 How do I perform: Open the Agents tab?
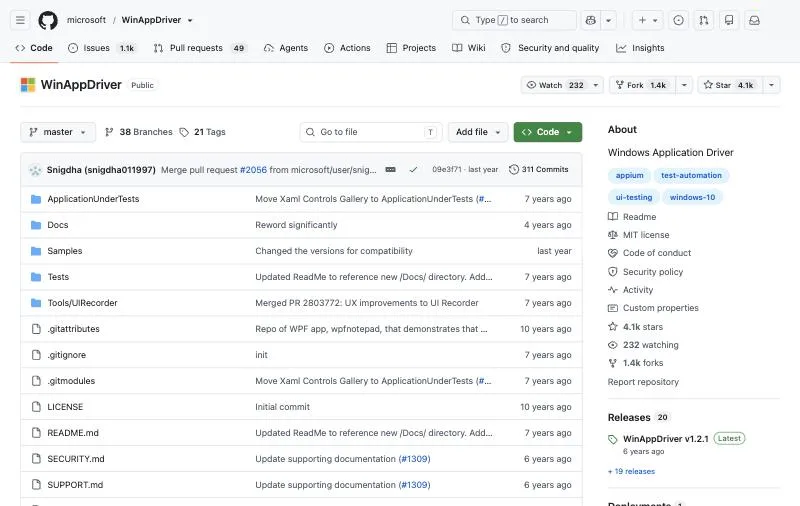[286, 48]
